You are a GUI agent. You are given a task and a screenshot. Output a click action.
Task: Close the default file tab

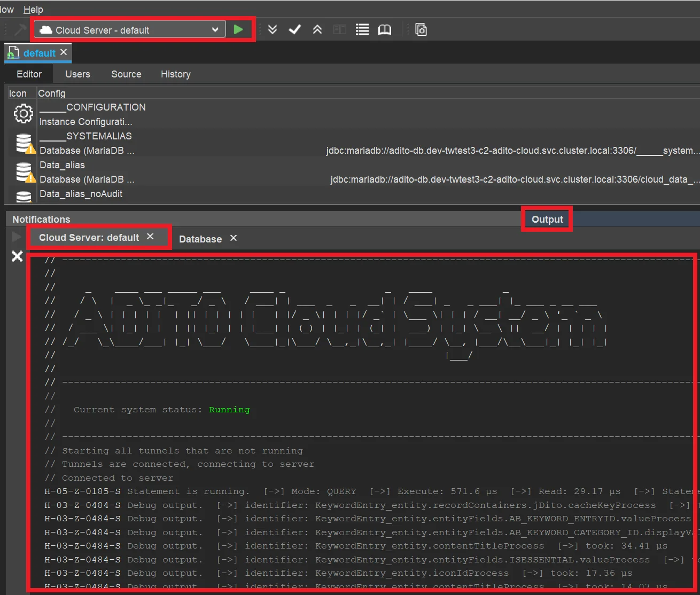click(64, 52)
